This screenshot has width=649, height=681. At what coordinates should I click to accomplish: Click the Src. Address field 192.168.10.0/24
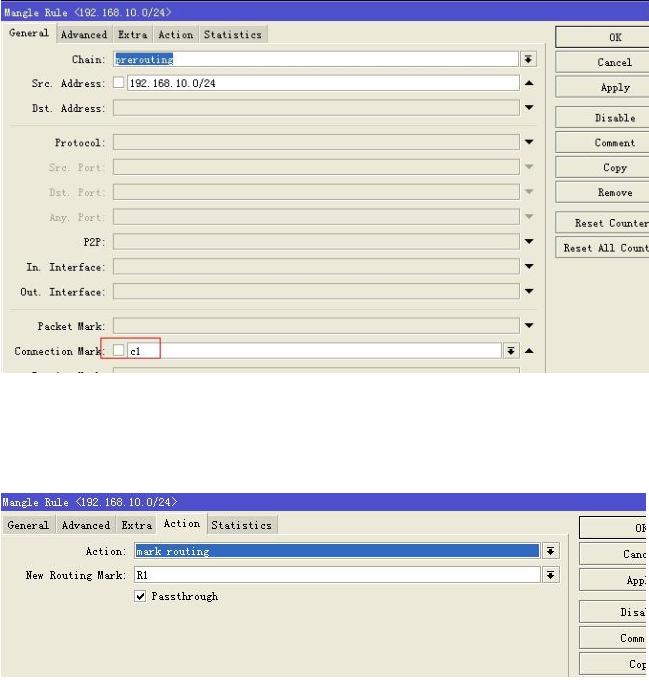pyautogui.click(x=323, y=83)
